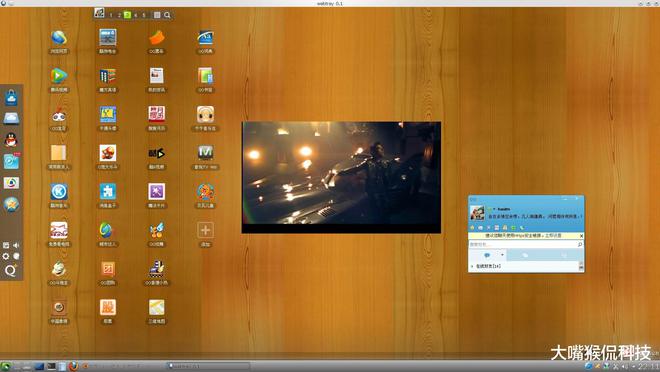Image resolution: width=660 pixels, height=372 pixels.
Task: Select the contacts chat-bubble tab in QQ
Action: [x=487, y=255]
